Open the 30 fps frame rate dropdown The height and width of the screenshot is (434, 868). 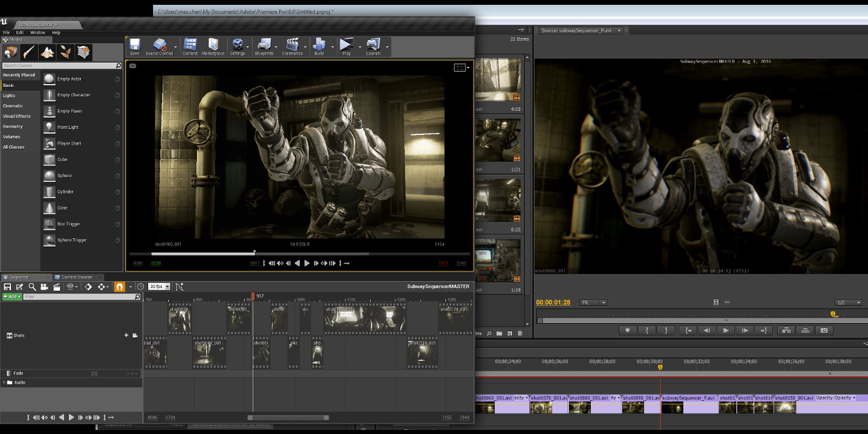coord(160,287)
